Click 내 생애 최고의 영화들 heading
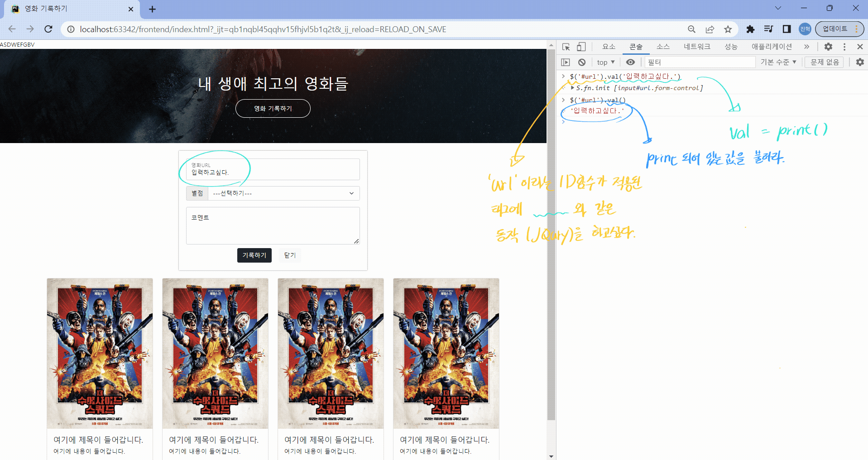This screenshot has height=460, width=868. [x=273, y=83]
